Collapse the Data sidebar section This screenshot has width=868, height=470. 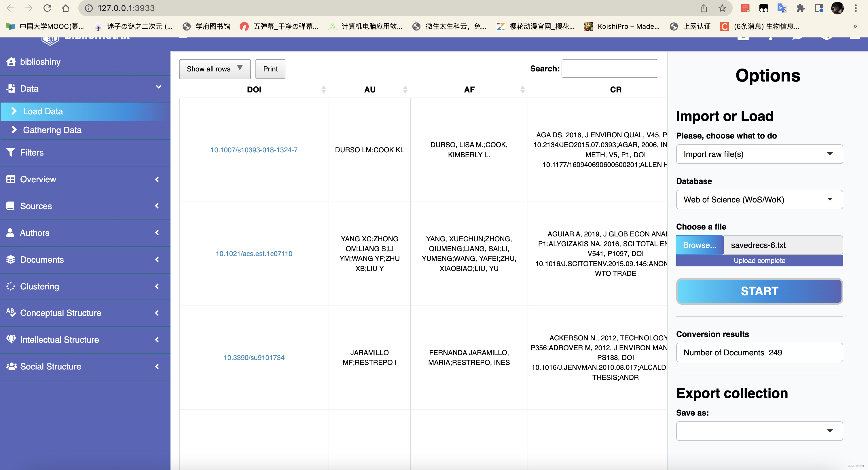159,87
